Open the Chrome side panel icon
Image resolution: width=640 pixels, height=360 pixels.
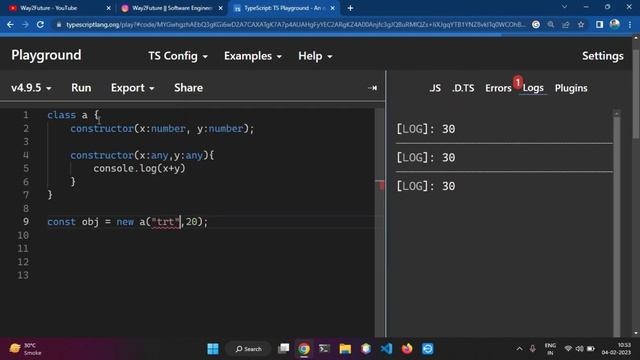[599, 24]
